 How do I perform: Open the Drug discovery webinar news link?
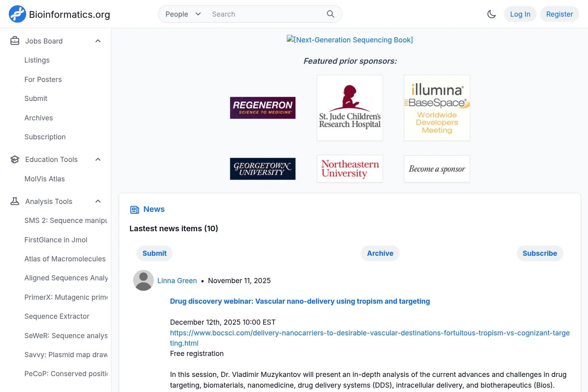(300, 301)
